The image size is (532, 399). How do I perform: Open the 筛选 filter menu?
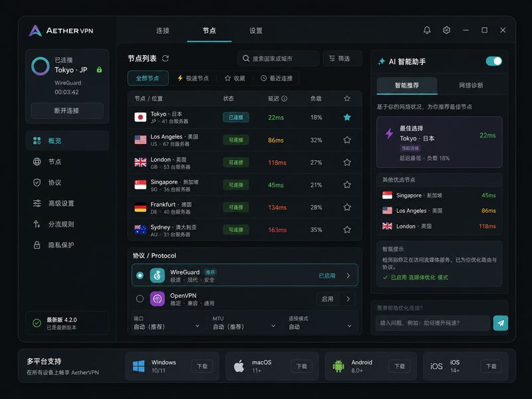(342, 59)
